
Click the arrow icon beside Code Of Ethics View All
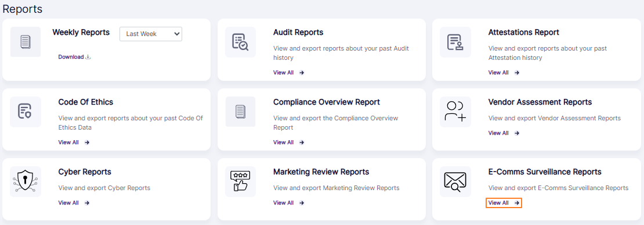(x=86, y=143)
